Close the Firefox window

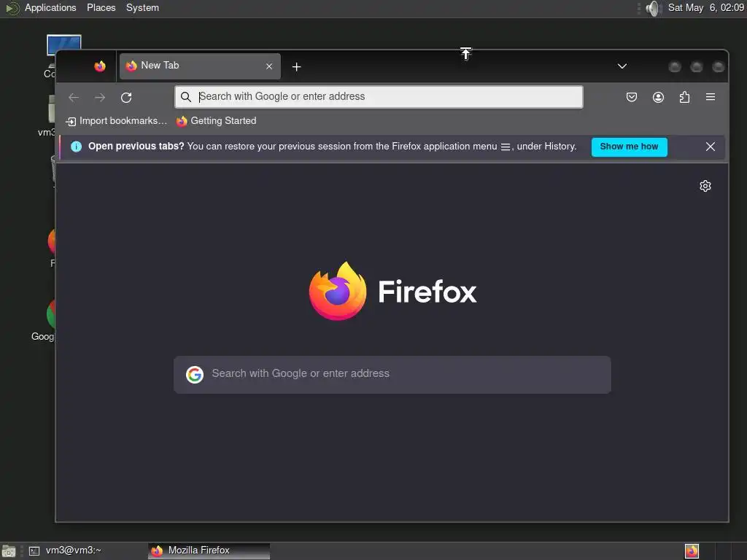718,66
